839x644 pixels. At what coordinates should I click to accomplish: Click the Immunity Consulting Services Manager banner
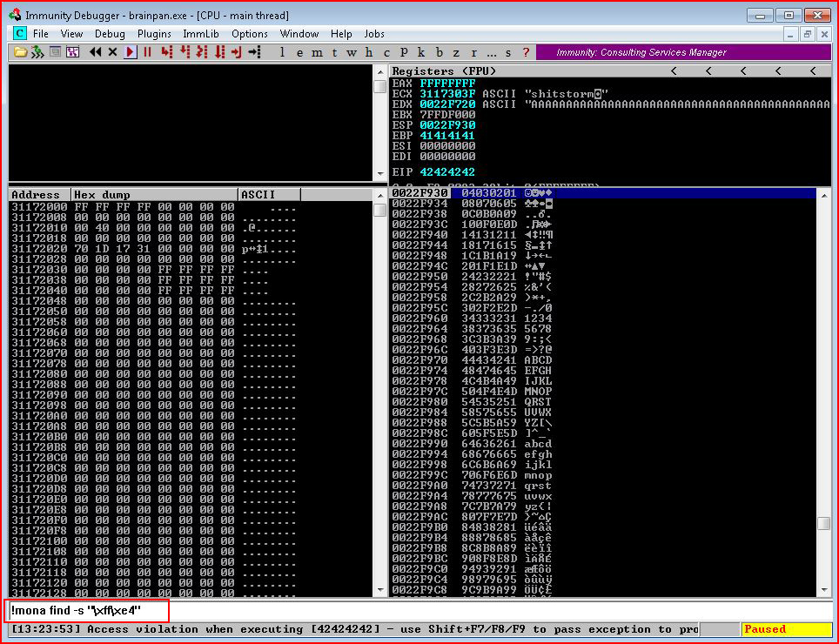(x=683, y=52)
